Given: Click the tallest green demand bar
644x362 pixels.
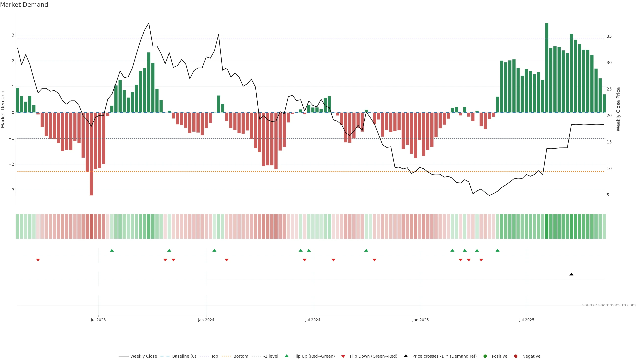Looking at the screenshot, I should (x=547, y=67).
